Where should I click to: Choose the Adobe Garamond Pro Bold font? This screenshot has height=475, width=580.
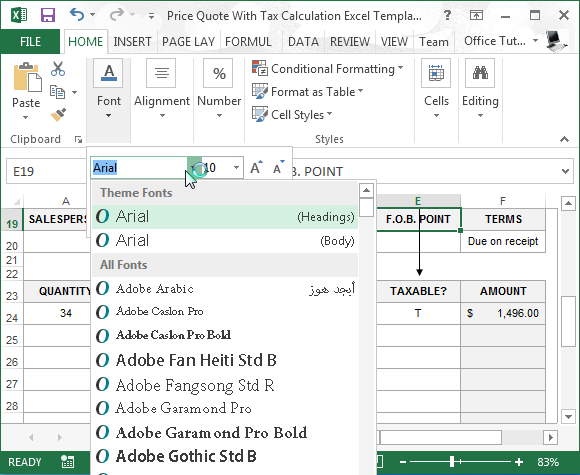click(225, 432)
